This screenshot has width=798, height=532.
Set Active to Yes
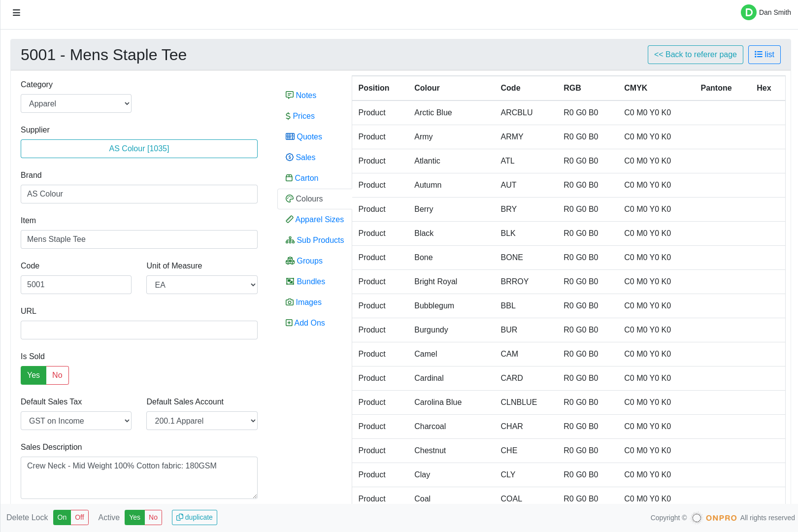coord(134,517)
